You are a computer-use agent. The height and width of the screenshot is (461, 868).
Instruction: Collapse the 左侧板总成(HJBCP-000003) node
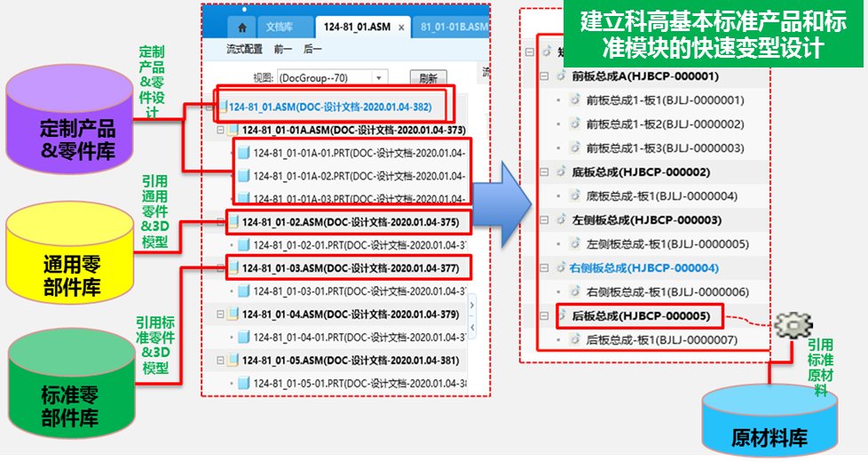point(544,220)
